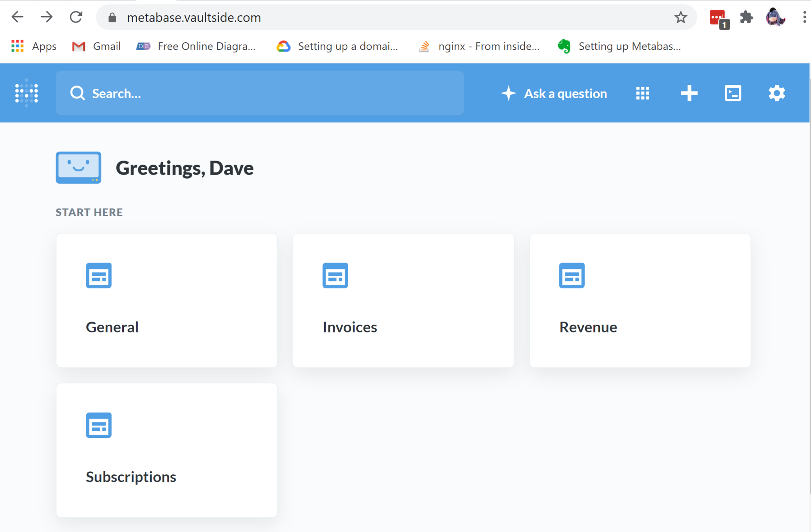Screen dimensions: 811x532
Task: Click into the Search field
Action: tap(259, 93)
